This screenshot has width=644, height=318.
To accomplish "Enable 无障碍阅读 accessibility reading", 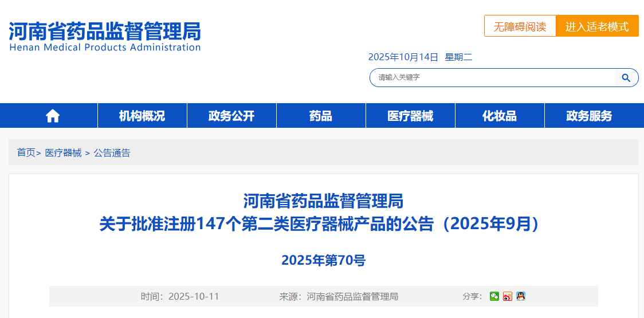I will point(520,26).
